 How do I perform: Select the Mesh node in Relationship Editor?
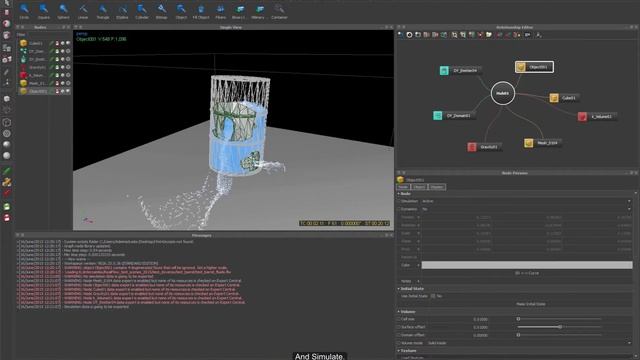pos(542,143)
